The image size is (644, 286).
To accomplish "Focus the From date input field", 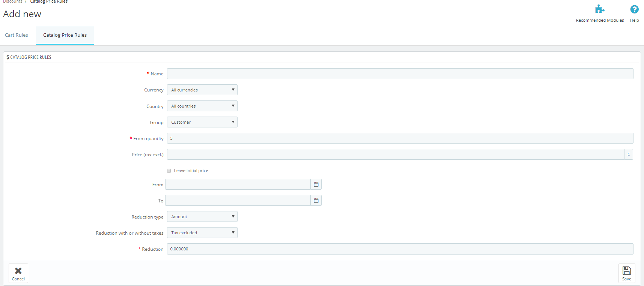I will 238,184.
